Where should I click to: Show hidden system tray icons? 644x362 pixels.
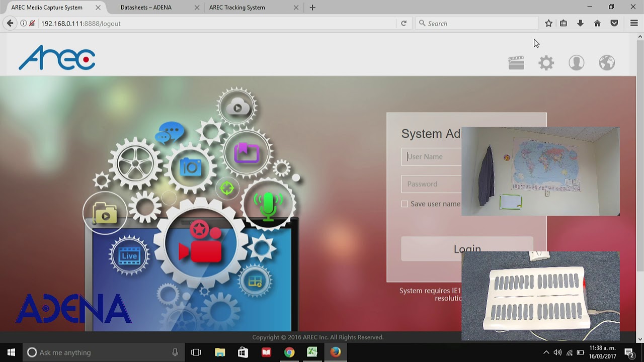click(546, 352)
